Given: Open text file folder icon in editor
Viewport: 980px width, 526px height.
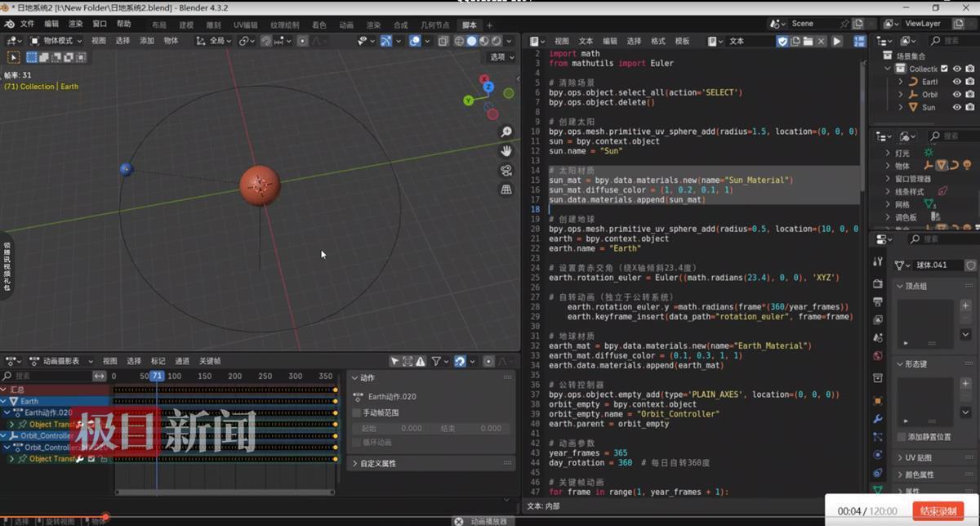Looking at the screenshot, I should pyautogui.click(x=809, y=41).
